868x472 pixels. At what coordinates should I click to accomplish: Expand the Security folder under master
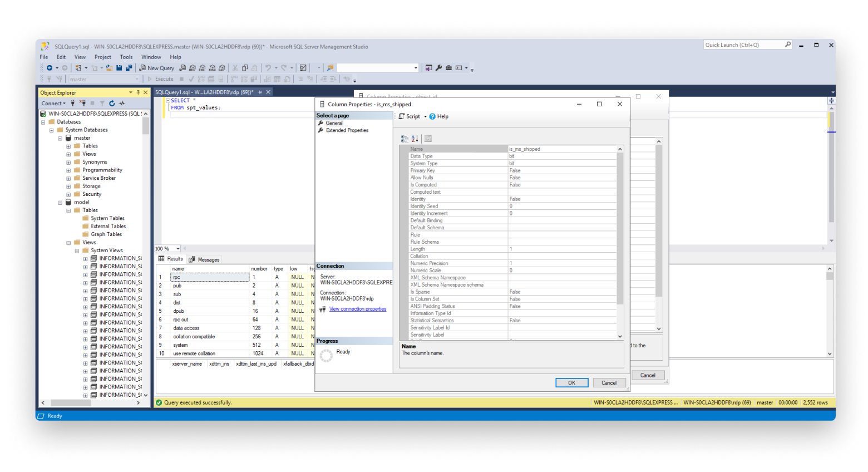click(68, 194)
